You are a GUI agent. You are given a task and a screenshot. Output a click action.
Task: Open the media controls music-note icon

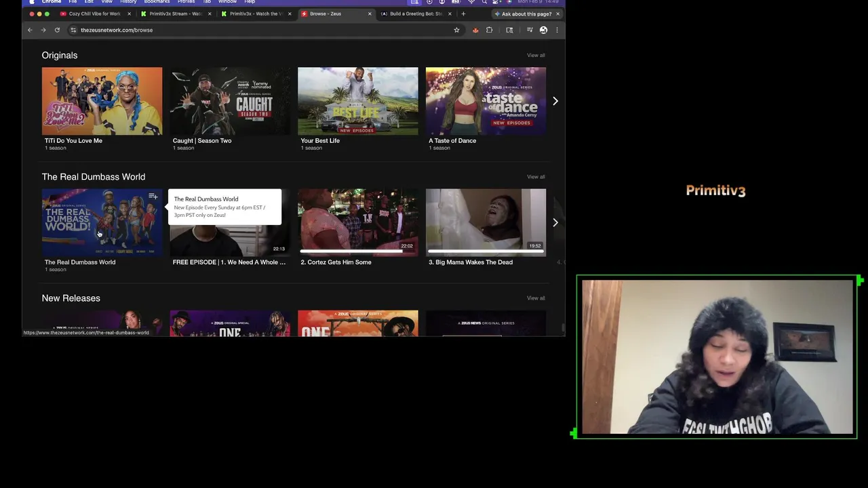[x=530, y=30]
